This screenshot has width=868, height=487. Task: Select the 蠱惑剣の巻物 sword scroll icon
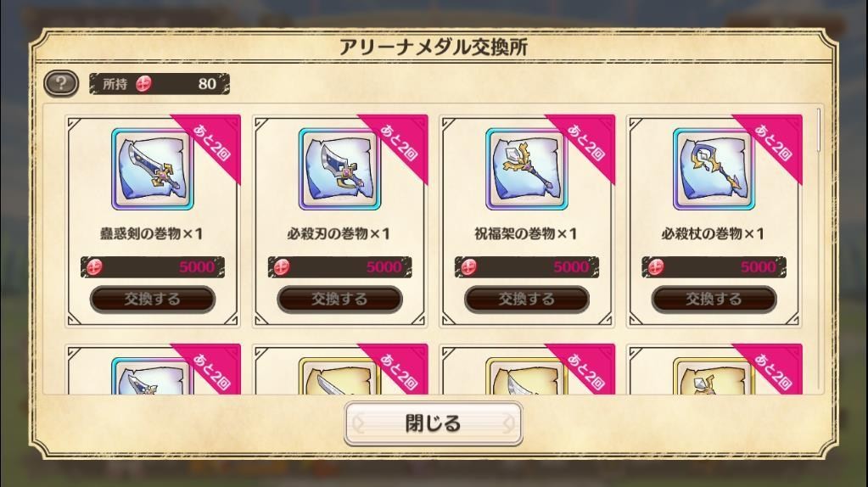click(153, 170)
